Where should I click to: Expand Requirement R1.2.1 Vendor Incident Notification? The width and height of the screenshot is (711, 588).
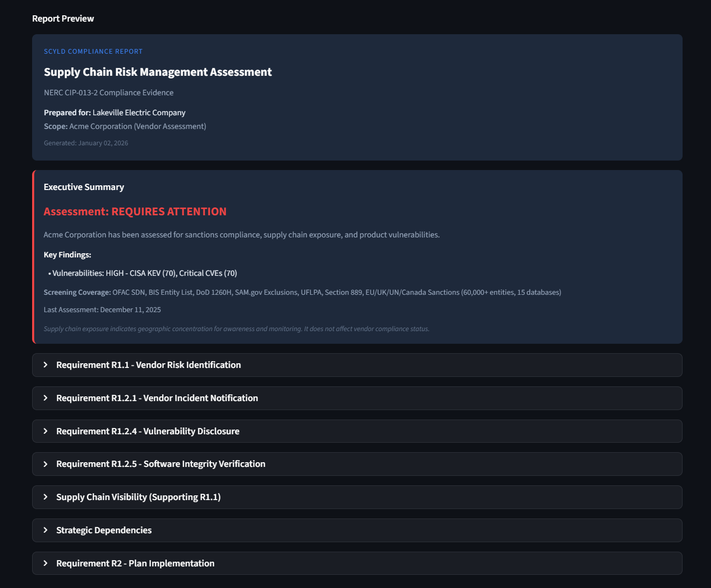coord(357,398)
